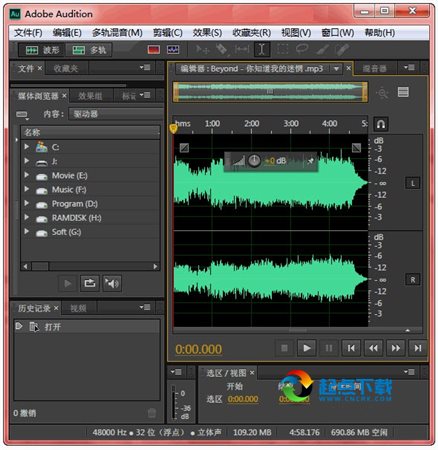Select the Time Selection tool
The width and height of the screenshot is (438, 450).
point(262,50)
